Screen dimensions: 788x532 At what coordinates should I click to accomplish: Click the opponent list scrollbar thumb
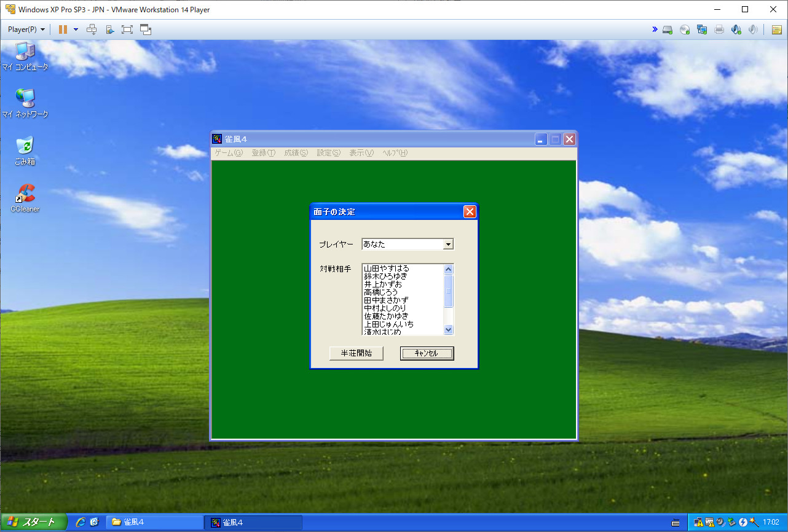click(448, 291)
